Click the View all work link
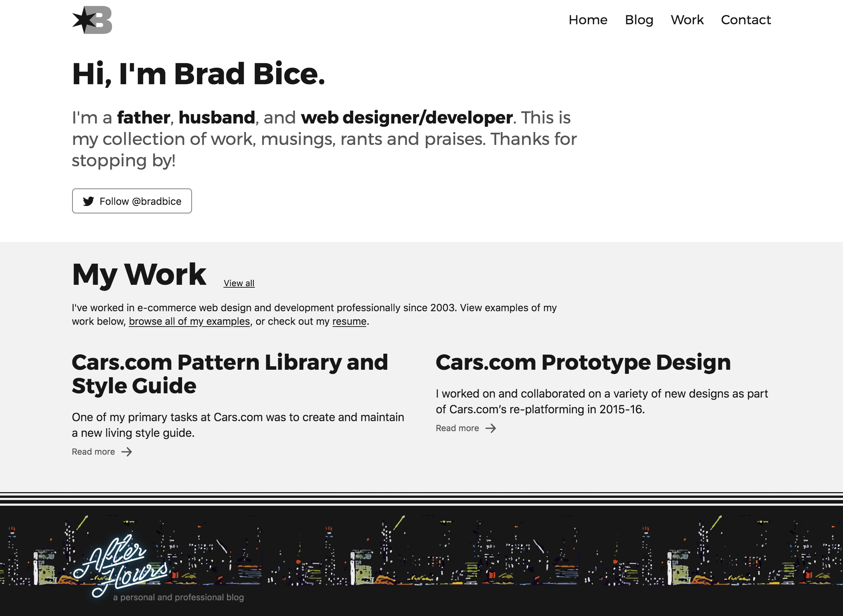The width and height of the screenshot is (843, 616). point(239,282)
